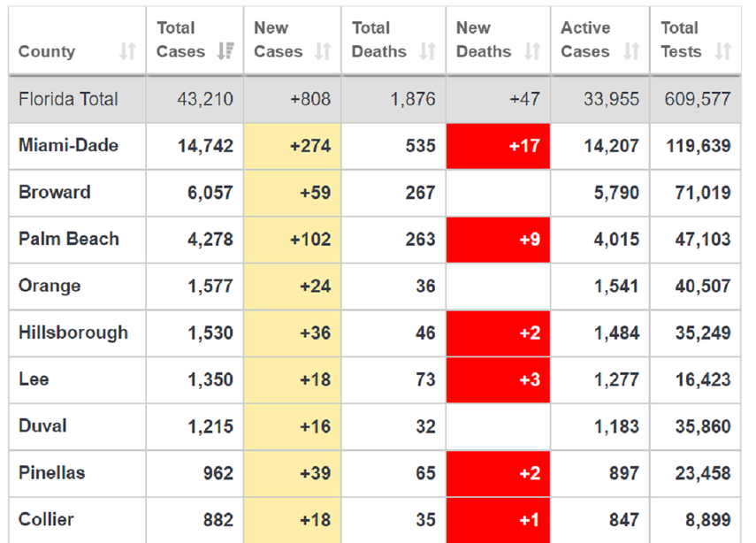
Task: Click the Palm Beach county row label
Action: [x=68, y=239]
